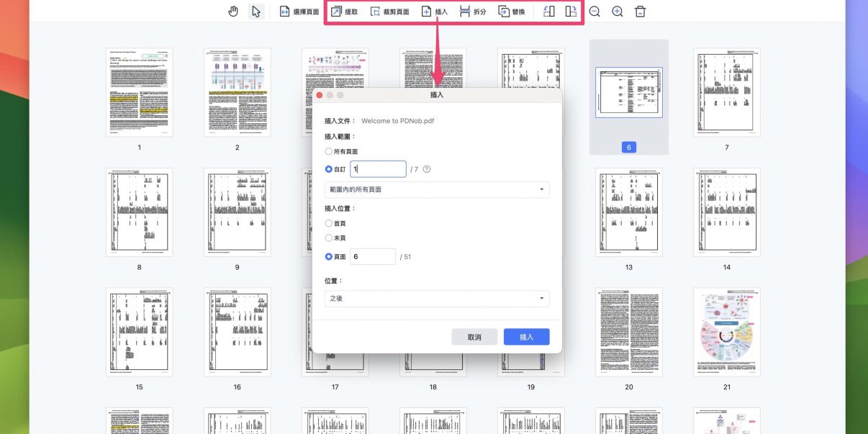Expand the 範圍內的所有頁面 dropdown
This screenshot has width=868, height=434.
[x=437, y=190]
